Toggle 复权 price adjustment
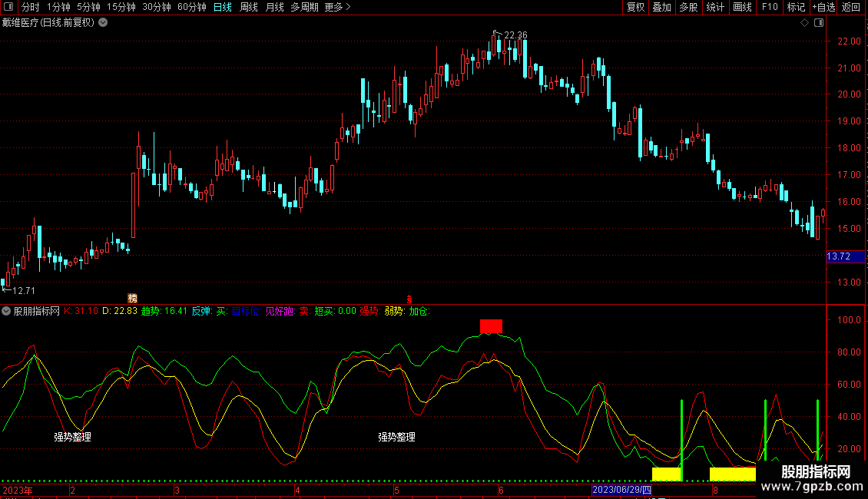 pos(635,8)
